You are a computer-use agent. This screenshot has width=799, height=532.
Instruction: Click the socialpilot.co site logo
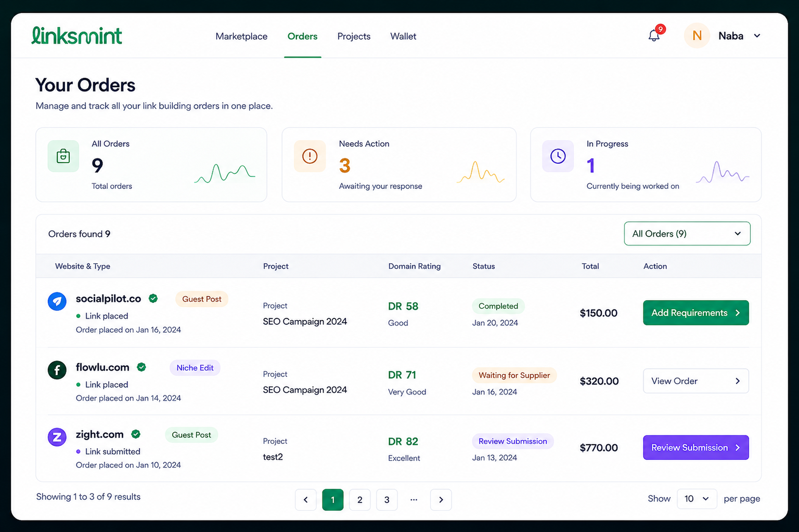point(57,301)
